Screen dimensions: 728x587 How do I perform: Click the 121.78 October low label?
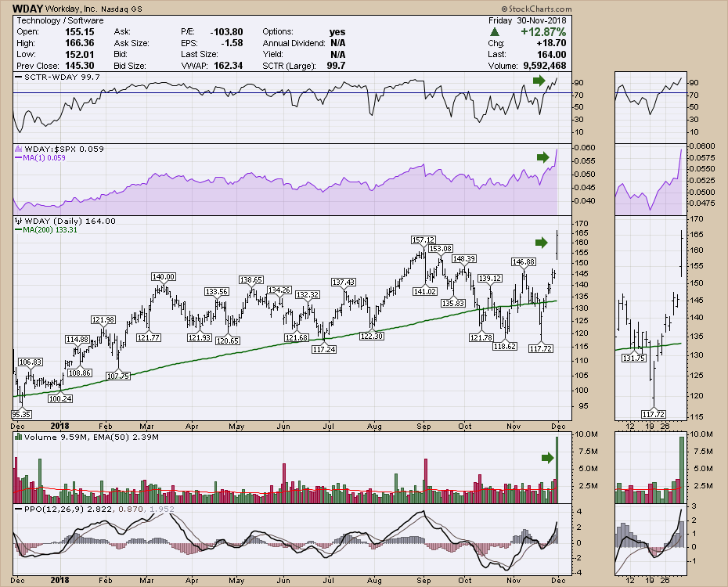(481, 337)
